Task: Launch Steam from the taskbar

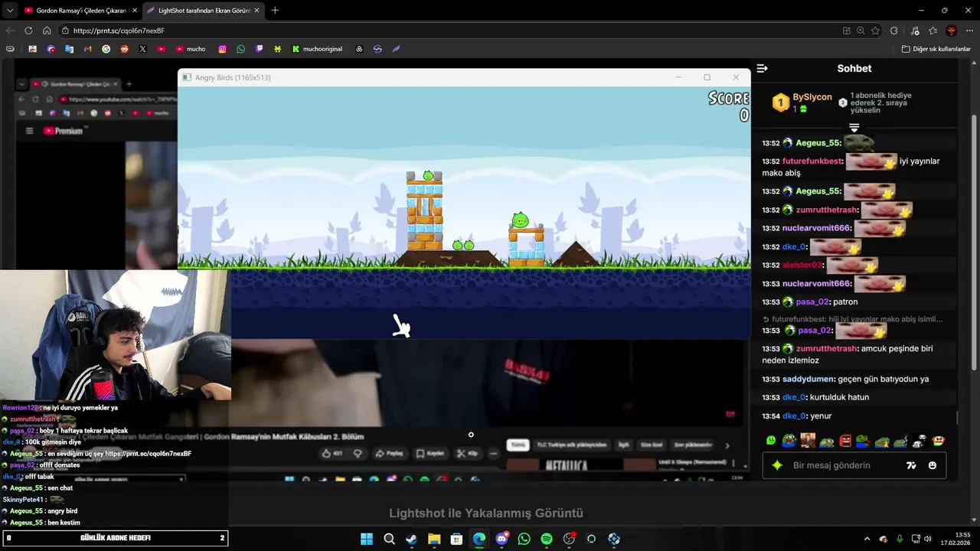Action: coord(411,539)
